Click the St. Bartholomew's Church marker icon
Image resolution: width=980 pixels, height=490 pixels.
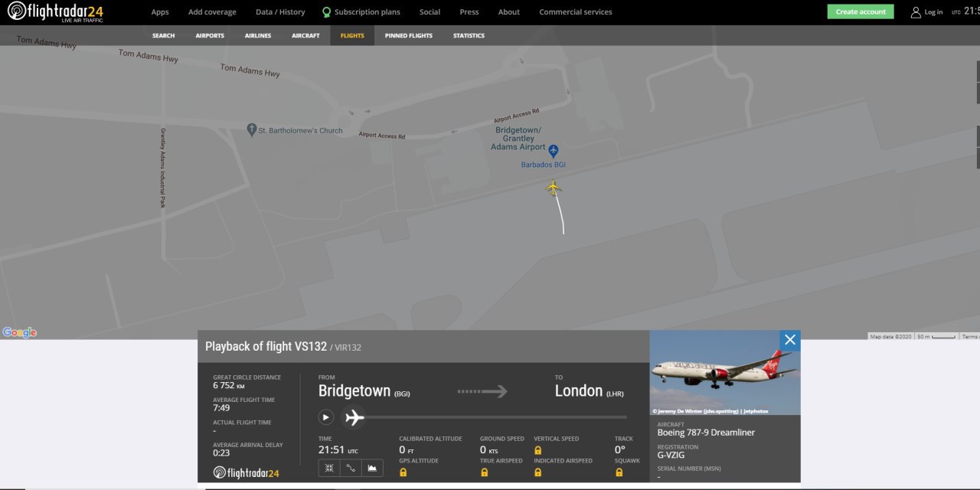pos(252,130)
